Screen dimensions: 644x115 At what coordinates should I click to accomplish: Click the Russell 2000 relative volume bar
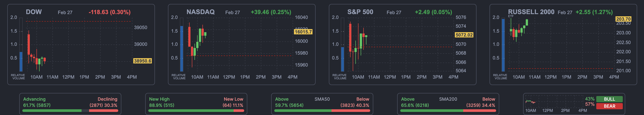click(x=503, y=45)
